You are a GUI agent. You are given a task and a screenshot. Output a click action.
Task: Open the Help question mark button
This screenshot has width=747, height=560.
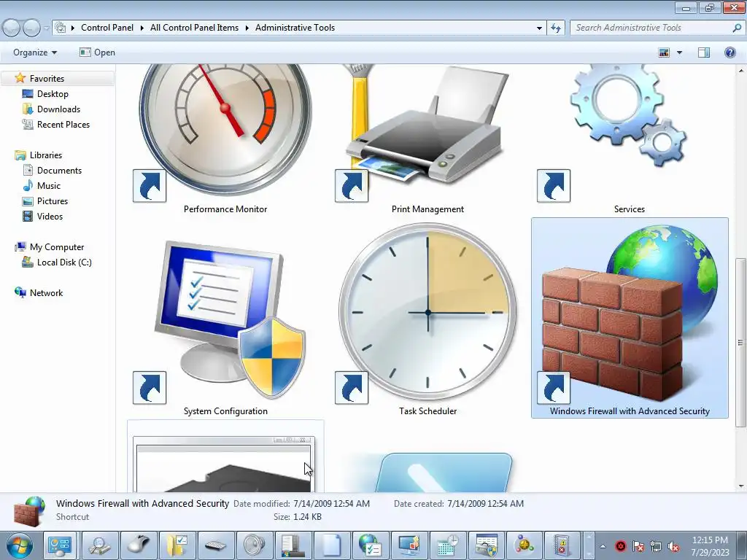click(x=729, y=52)
